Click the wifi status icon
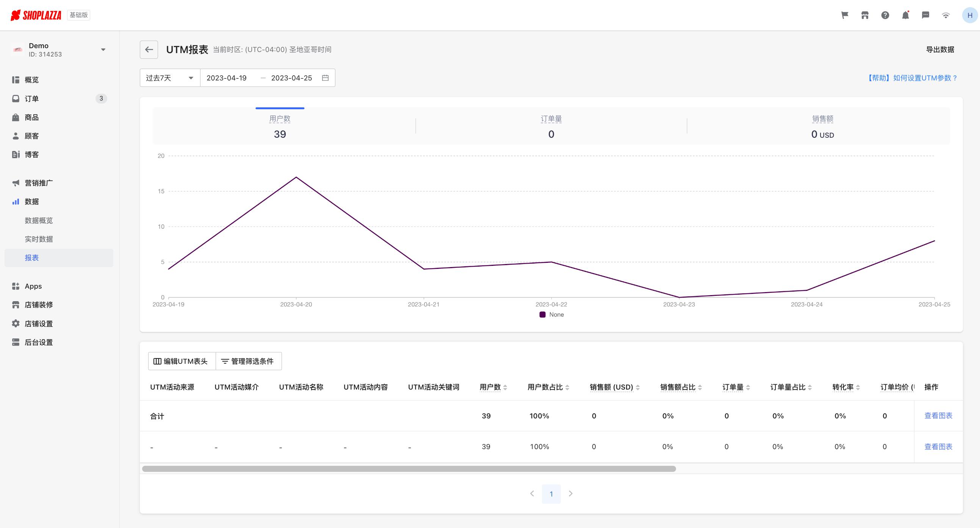Screen dimensions: 980x528 [946, 15]
